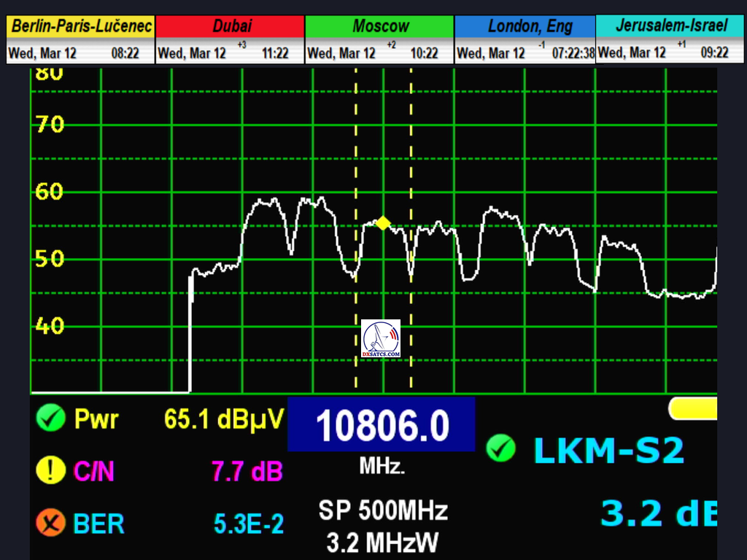Click the yellow level bar indicator

693,408
